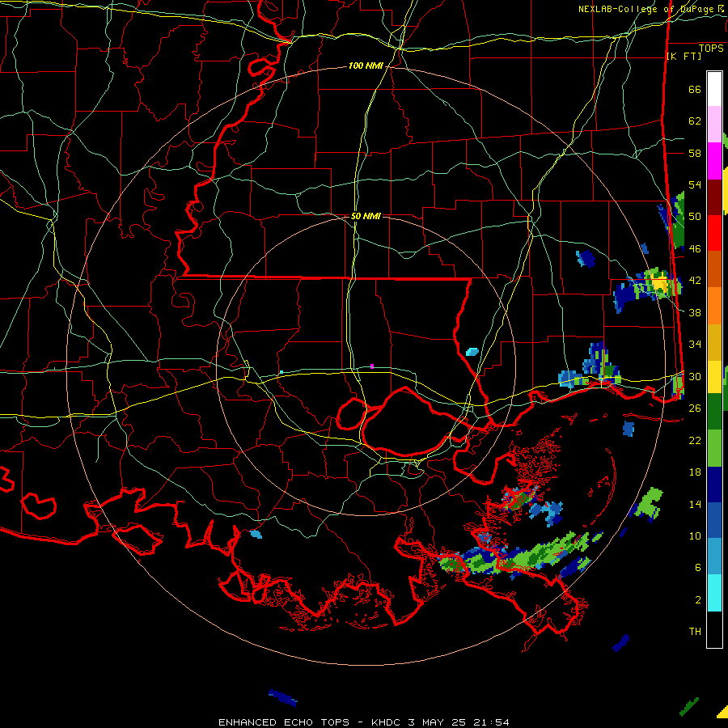Select the dark red legend swatch
Image resolution: width=728 pixels, height=728 pixels.
pyautogui.click(x=714, y=197)
